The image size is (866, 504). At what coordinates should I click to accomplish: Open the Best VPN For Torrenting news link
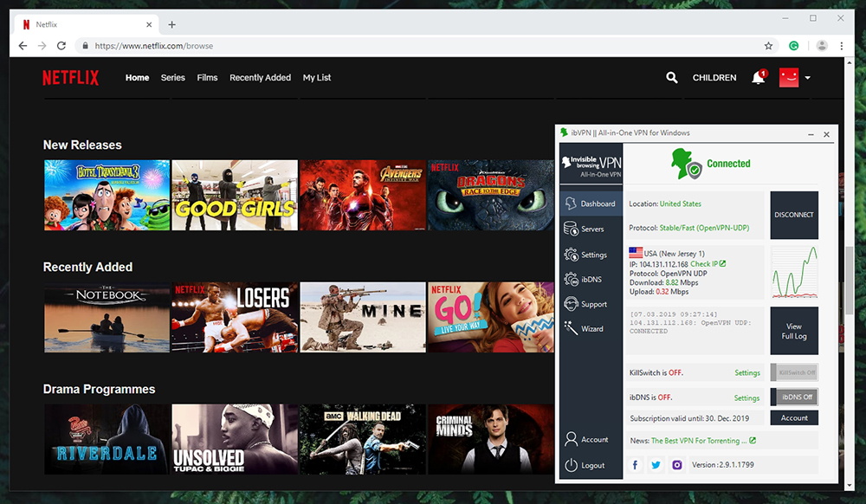coord(701,440)
